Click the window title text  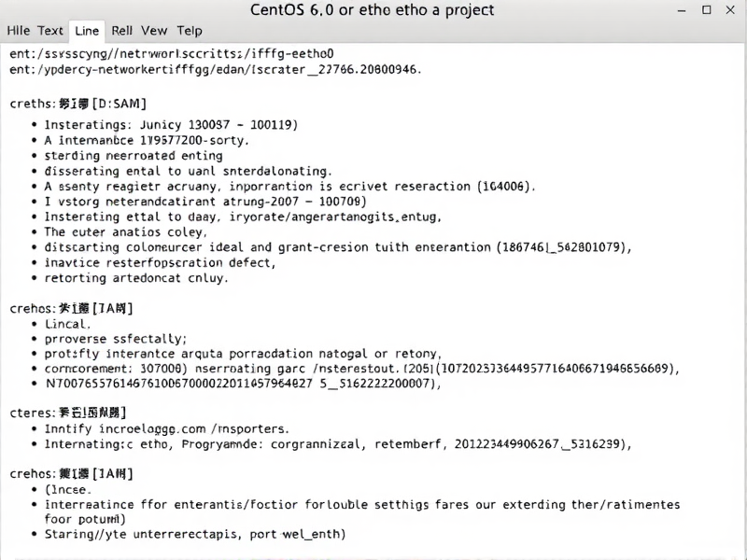tap(373, 10)
